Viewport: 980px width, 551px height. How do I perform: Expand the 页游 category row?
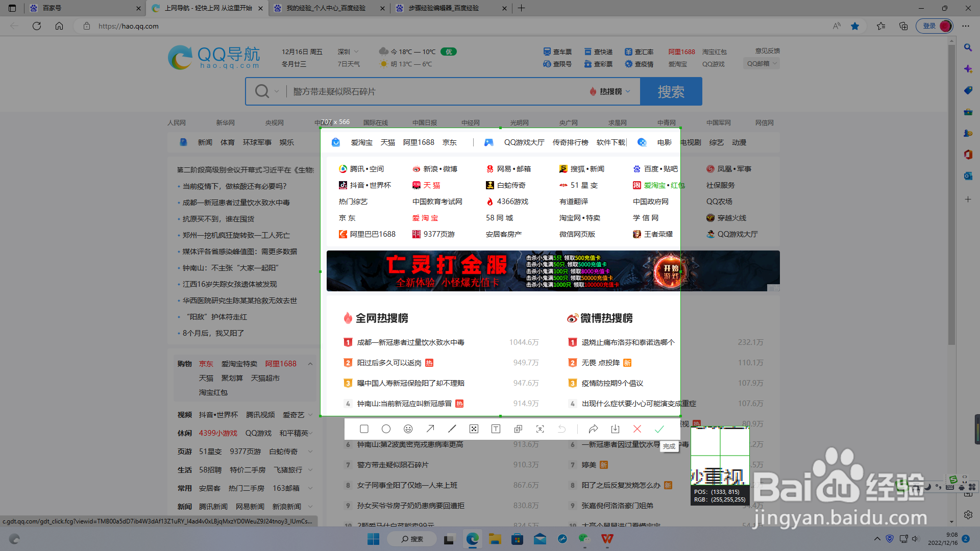(310, 452)
